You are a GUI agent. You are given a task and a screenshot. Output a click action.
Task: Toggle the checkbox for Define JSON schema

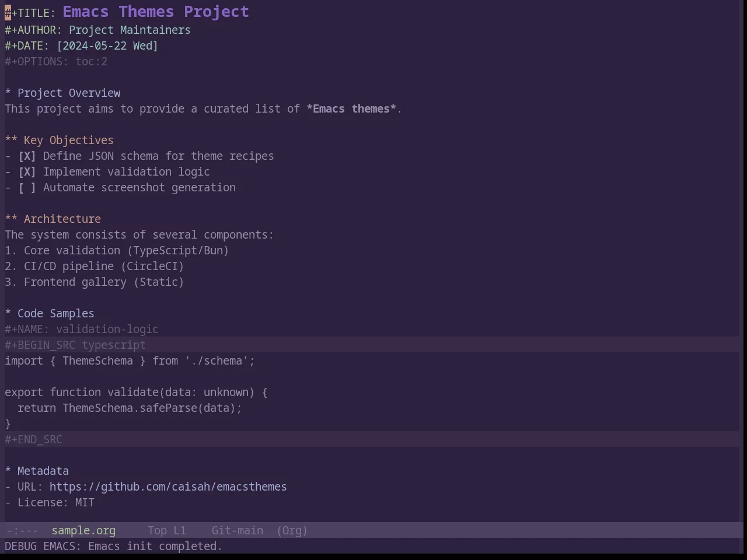click(x=27, y=156)
